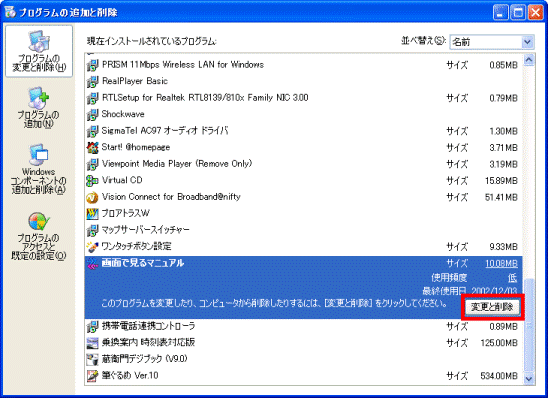Select Start! @homepage entry
548x398 pixels.
[x=304, y=147]
